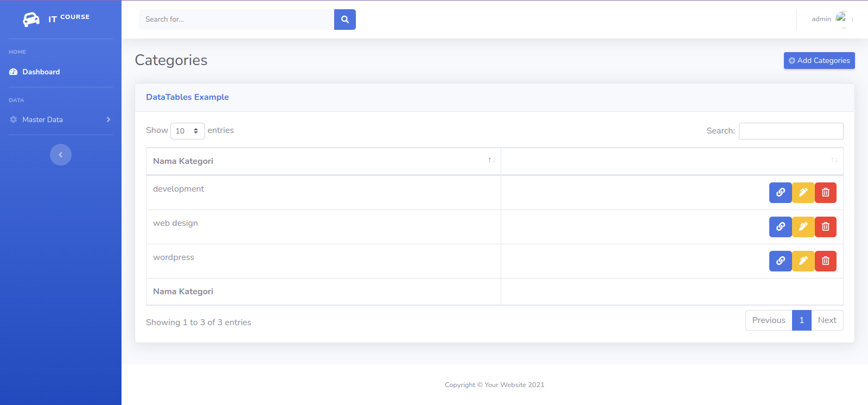The width and height of the screenshot is (868, 405).
Task: Click the table Search input field
Action: [x=790, y=131]
